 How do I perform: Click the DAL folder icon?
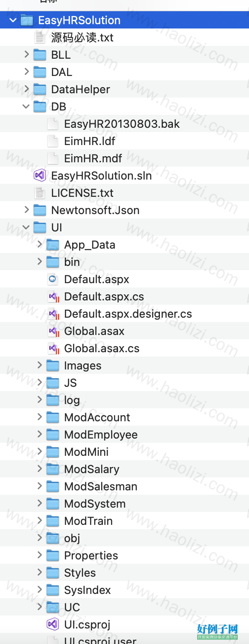click(x=40, y=72)
